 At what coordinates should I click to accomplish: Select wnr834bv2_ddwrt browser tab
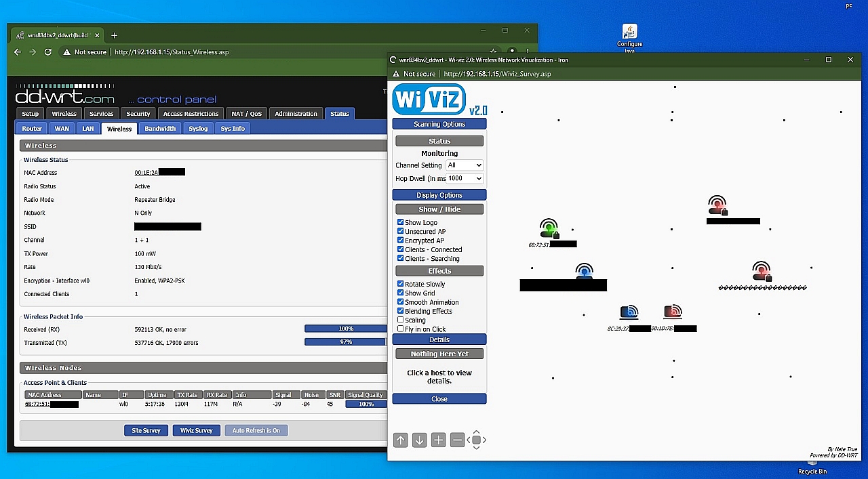pos(58,35)
